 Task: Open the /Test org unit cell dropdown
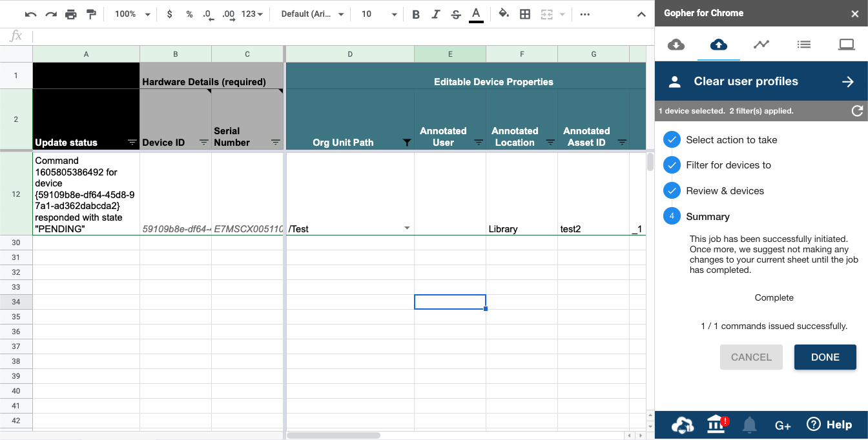coord(407,228)
